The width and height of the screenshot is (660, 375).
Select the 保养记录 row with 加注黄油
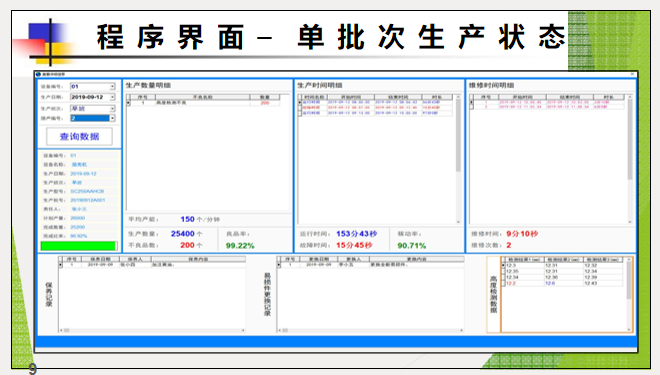(152, 265)
